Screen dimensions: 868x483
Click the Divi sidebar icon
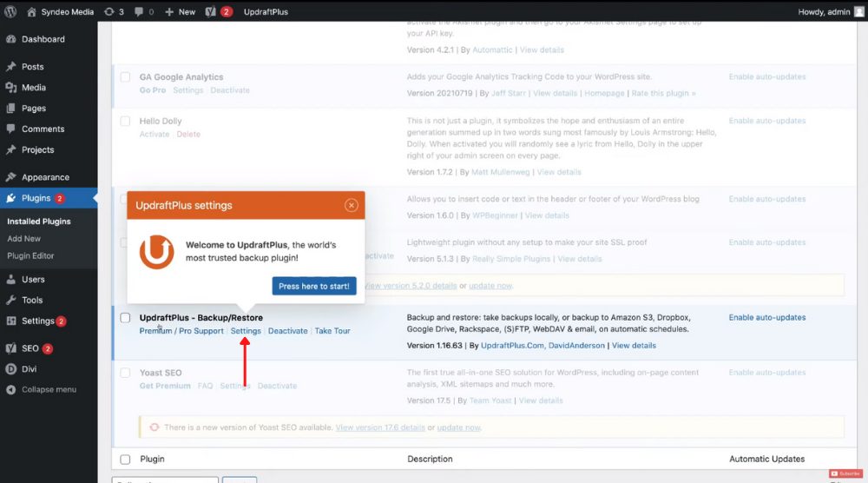[x=11, y=369]
